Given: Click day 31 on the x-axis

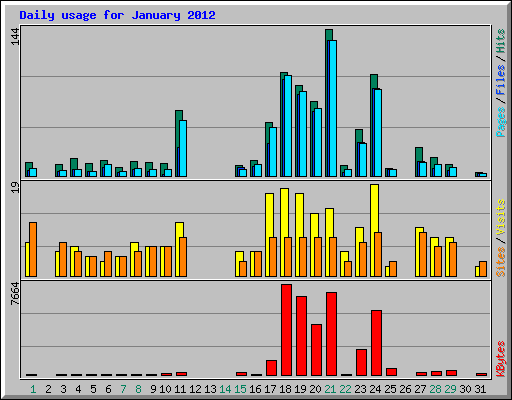Looking at the screenshot, I should 480,389.
